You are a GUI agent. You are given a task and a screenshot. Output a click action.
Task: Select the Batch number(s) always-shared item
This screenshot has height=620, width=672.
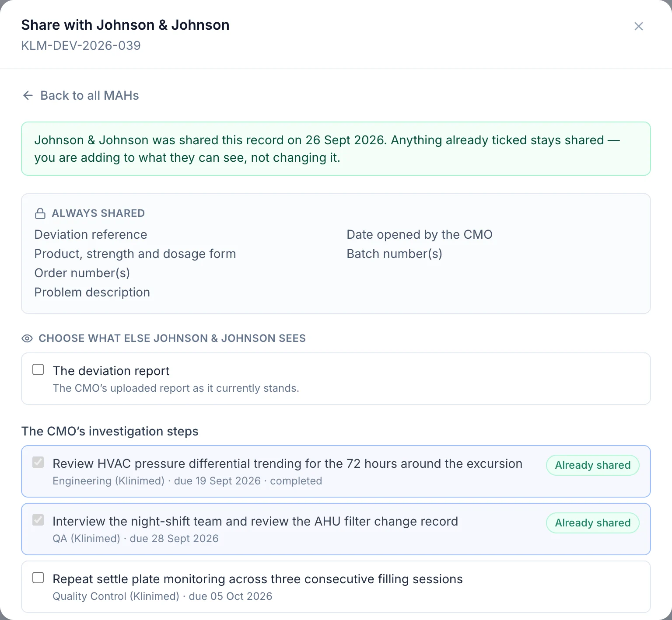(394, 254)
